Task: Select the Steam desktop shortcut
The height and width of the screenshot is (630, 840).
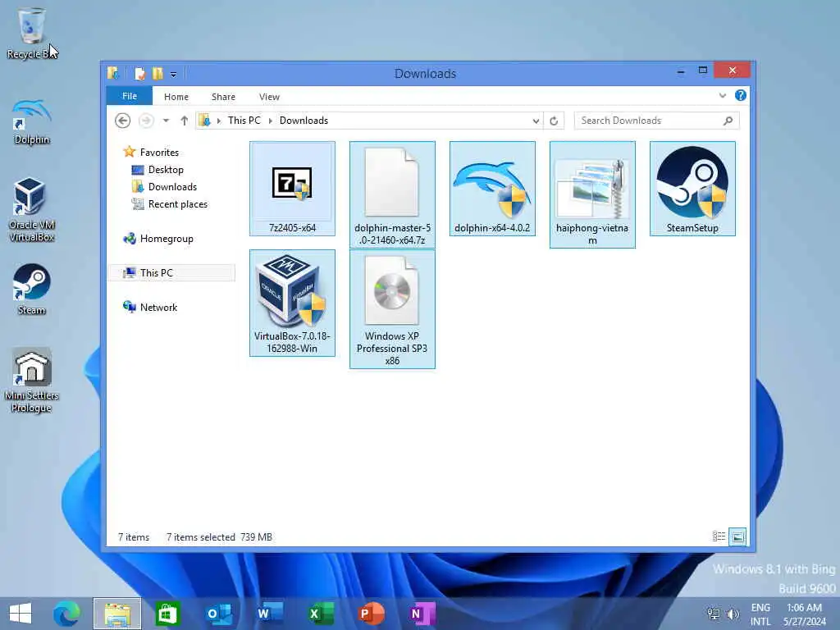Action: click(x=32, y=290)
